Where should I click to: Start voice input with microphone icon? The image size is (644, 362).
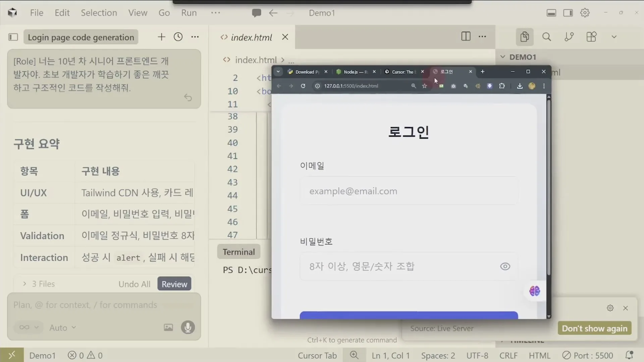[x=188, y=327]
